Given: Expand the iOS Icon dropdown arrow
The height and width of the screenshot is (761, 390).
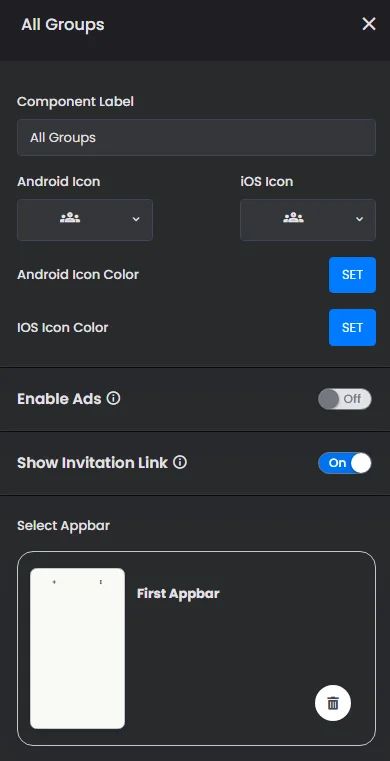Looking at the screenshot, I should coord(359,219).
